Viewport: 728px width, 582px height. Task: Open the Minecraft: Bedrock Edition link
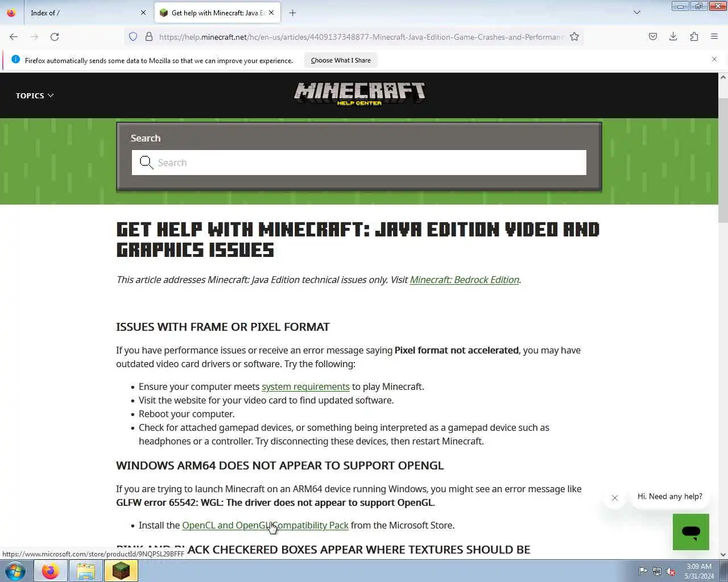[464, 280]
